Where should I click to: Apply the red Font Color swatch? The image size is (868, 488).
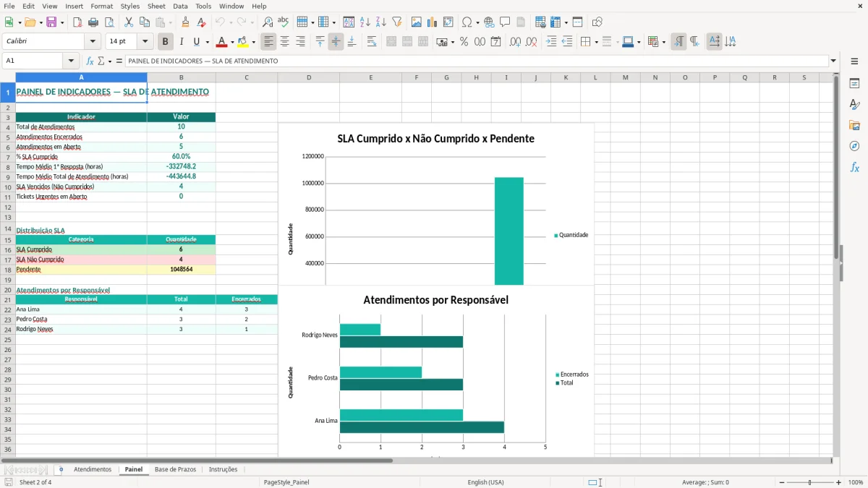click(x=221, y=42)
